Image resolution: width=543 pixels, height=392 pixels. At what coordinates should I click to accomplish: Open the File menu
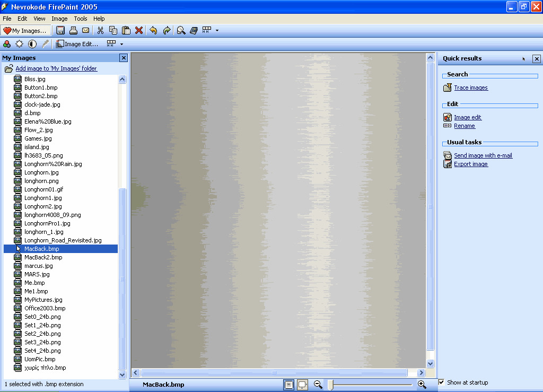click(x=7, y=19)
